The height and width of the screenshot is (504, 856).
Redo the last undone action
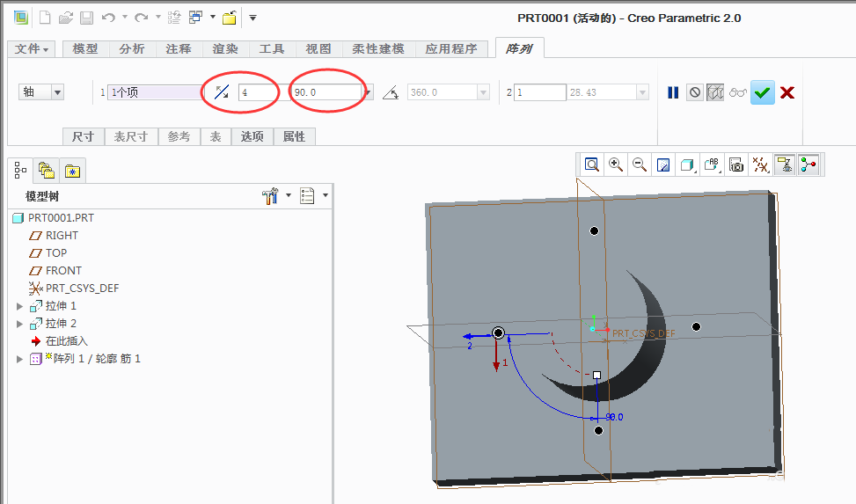pyautogui.click(x=142, y=18)
